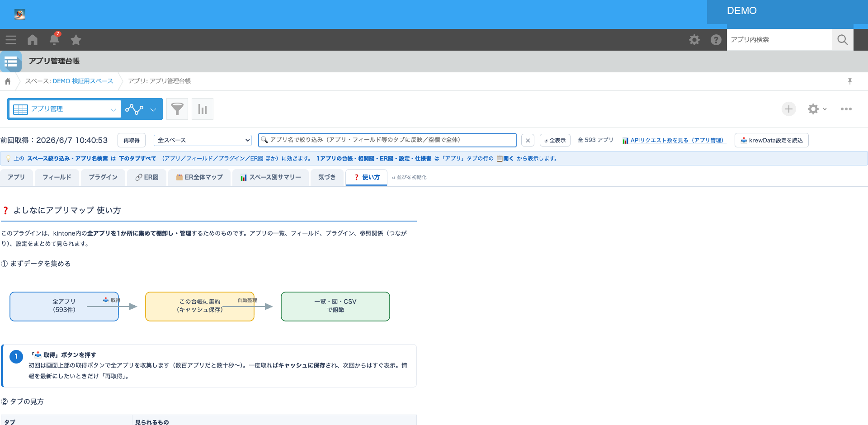Click the 再取得 button

tap(132, 140)
